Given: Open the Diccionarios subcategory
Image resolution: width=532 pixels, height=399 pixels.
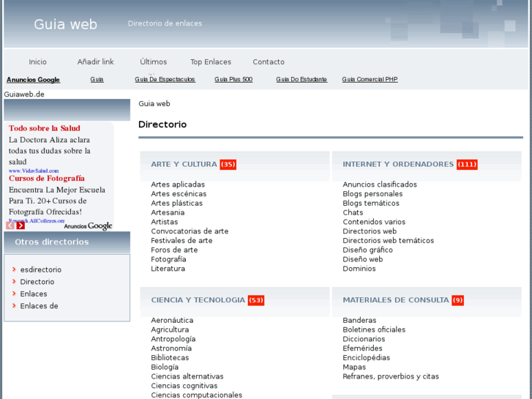Looking at the screenshot, I should [x=364, y=339].
